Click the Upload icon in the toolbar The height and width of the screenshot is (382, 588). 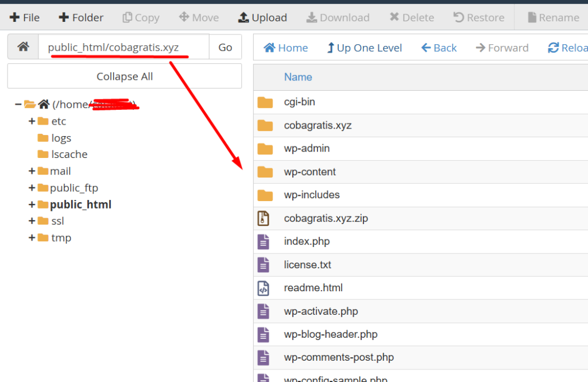pos(243,17)
